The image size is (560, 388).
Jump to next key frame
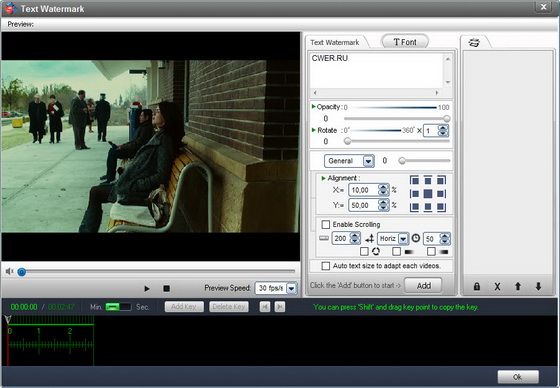click(x=280, y=307)
